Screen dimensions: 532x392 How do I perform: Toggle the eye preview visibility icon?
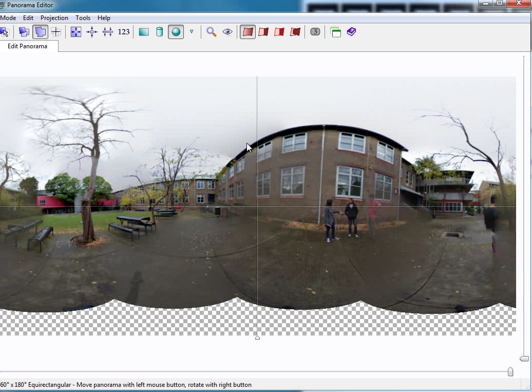[x=227, y=32]
